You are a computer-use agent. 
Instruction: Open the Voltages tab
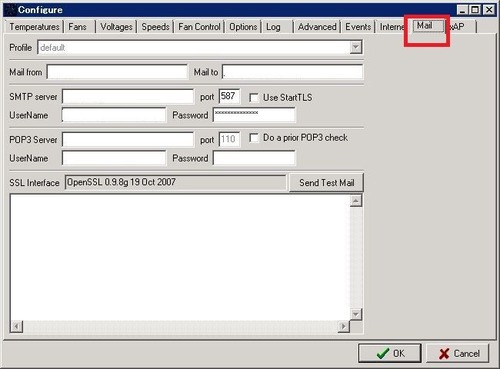click(116, 27)
